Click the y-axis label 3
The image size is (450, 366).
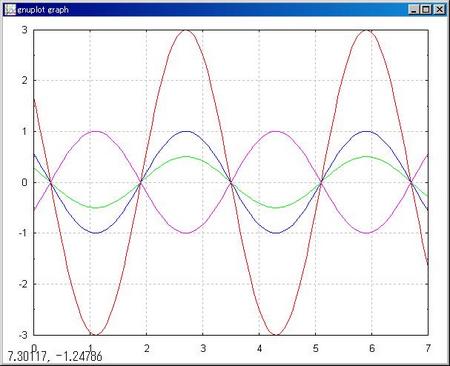tap(25, 30)
